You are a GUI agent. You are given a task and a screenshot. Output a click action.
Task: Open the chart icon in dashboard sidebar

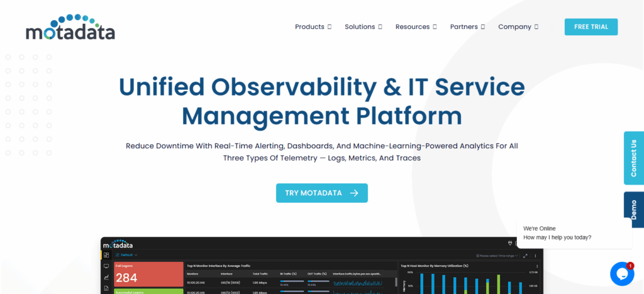click(x=106, y=277)
